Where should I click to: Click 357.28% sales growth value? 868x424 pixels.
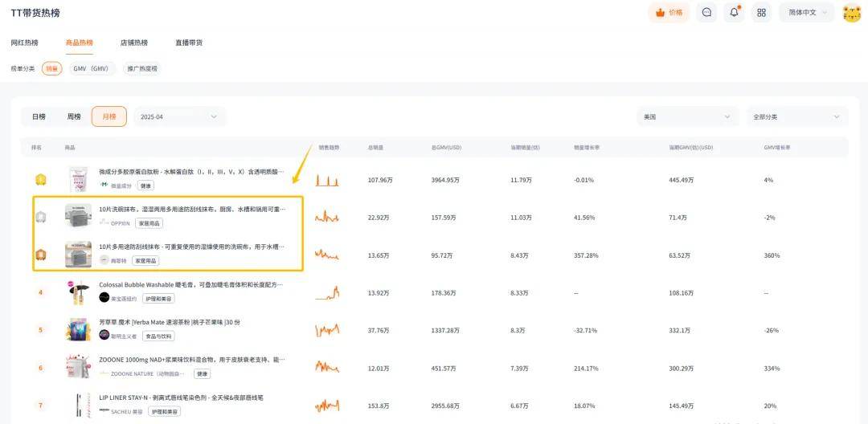(x=586, y=255)
